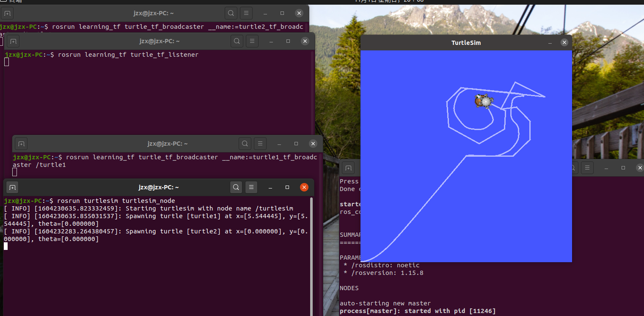This screenshot has width=644, height=316.
Task: Click the turtle sprite in the TurtleSim canvas
Action: [x=484, y=101]
